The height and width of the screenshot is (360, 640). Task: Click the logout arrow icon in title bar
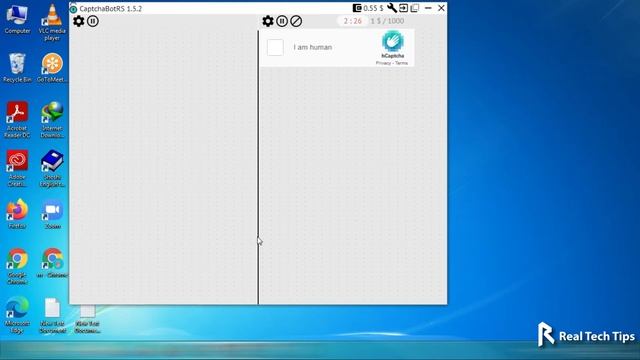coord(403,8)
